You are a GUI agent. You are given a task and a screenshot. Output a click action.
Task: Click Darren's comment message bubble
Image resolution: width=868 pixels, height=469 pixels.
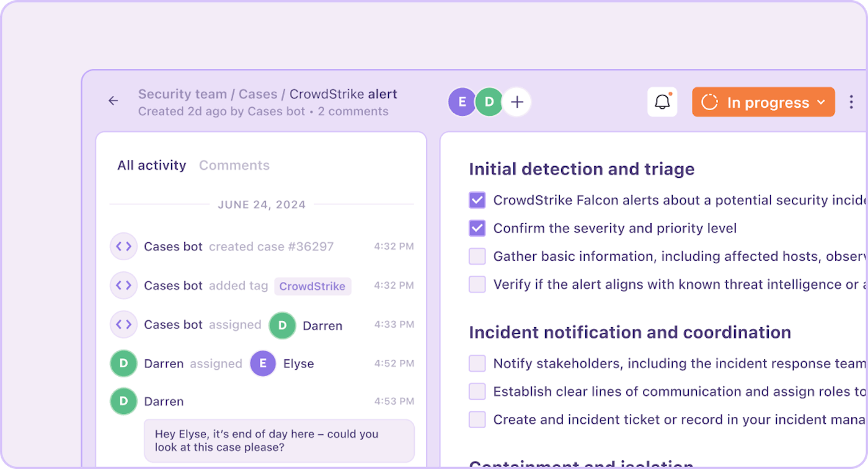279,441
